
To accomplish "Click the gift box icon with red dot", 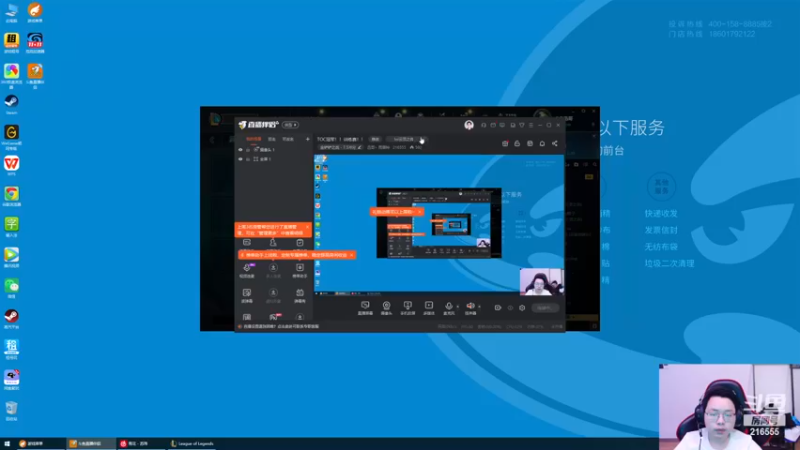I will [x=505, y=143].
